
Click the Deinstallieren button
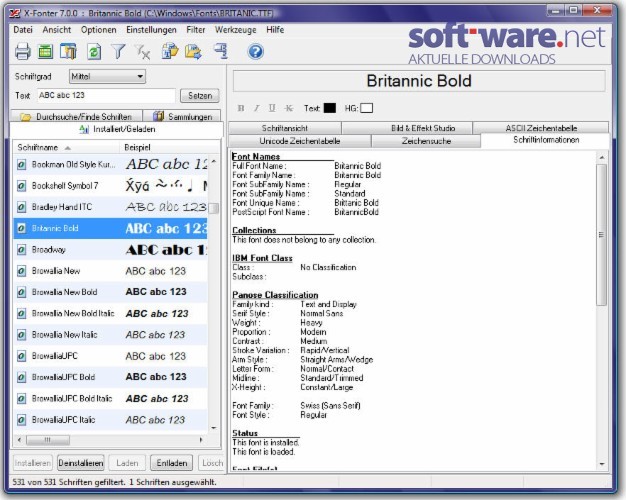(81, 463)
